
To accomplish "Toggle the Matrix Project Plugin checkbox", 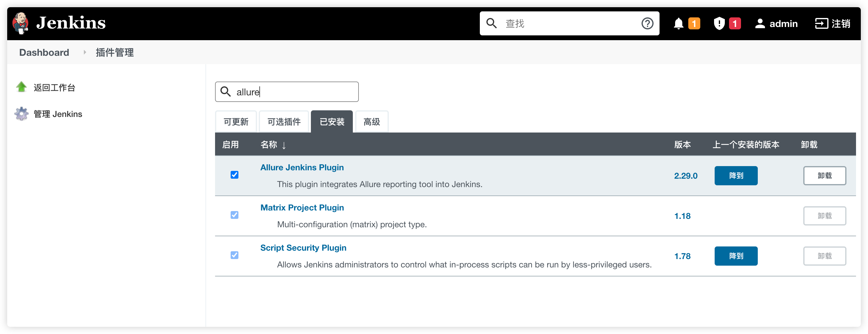I will (235, 215).
